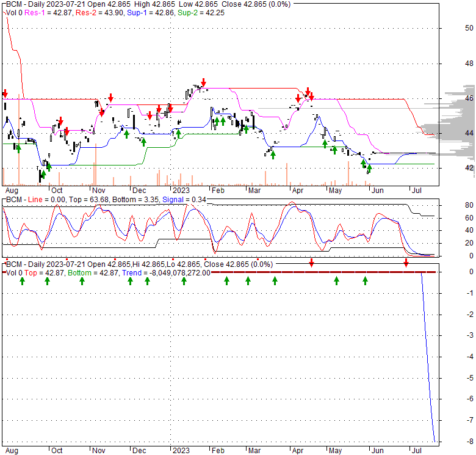Click the red sell arrow above the January peak

(203, 82)
